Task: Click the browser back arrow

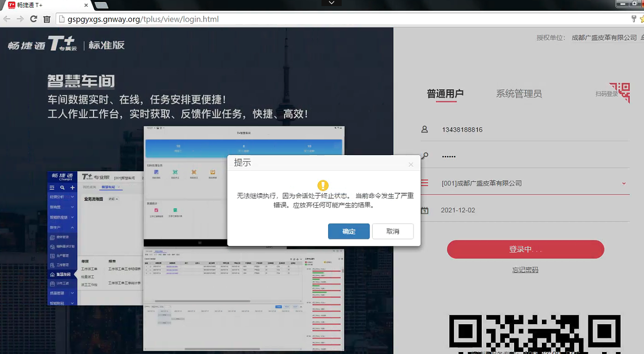Action: [x=7, y=19]
